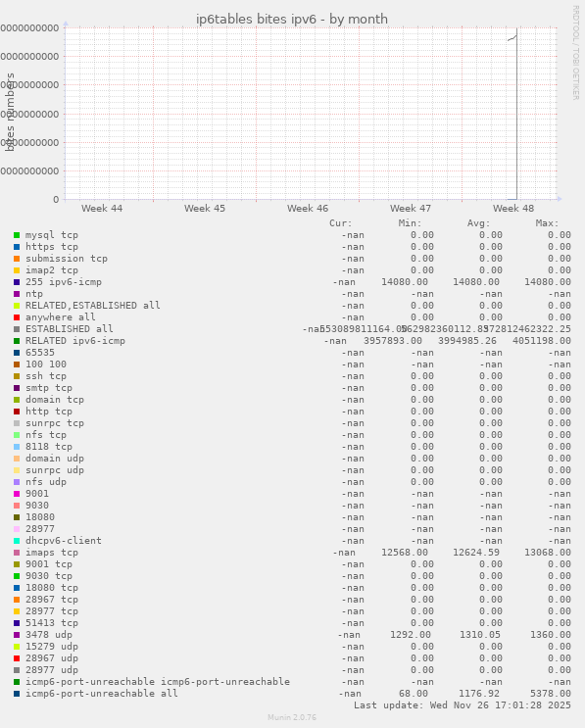Select 'icmp6-port-unreachable all' legend label
Screen dimensions: 585x728
coord(102,693)
